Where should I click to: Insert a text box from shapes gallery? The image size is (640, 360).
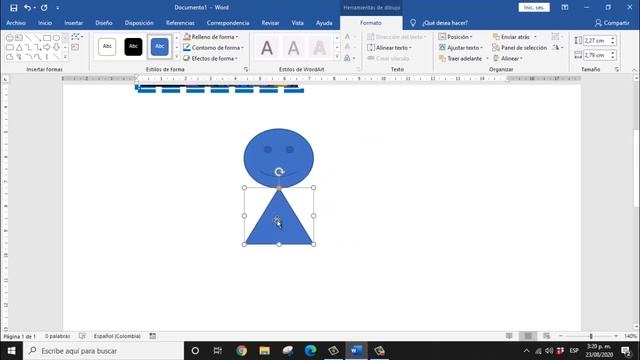(19, 38)
